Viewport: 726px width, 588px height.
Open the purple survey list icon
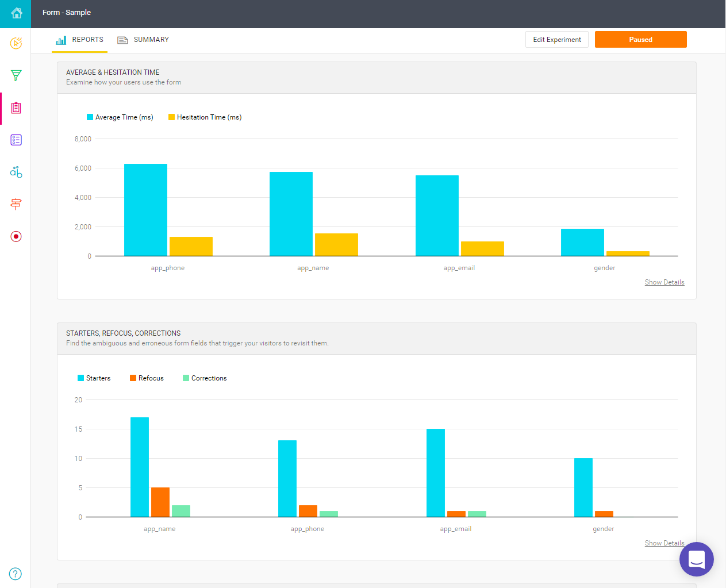click(x=16, y=140)
